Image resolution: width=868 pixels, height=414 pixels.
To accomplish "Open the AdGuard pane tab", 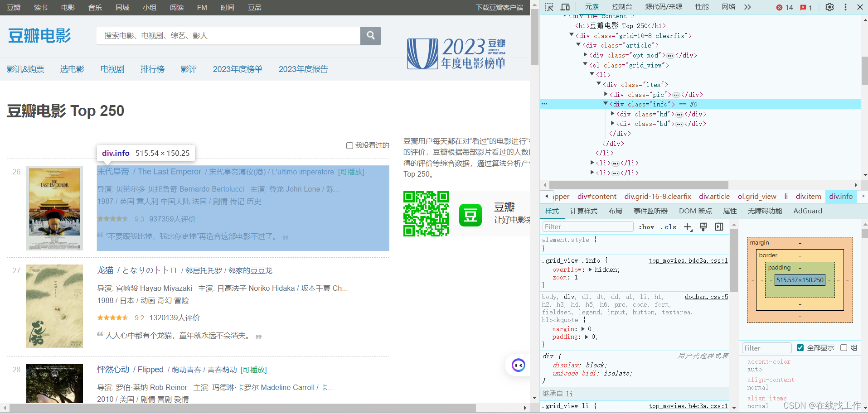I will 807,211.
